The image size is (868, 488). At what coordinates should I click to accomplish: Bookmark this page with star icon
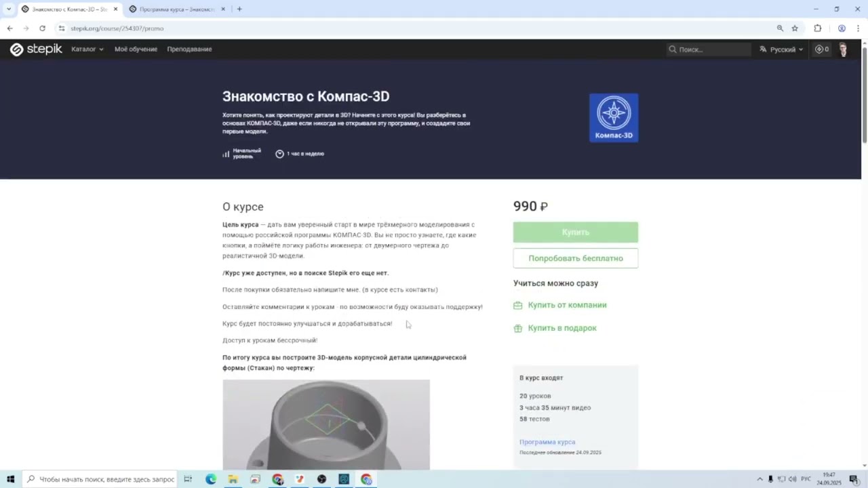[795, 28]
